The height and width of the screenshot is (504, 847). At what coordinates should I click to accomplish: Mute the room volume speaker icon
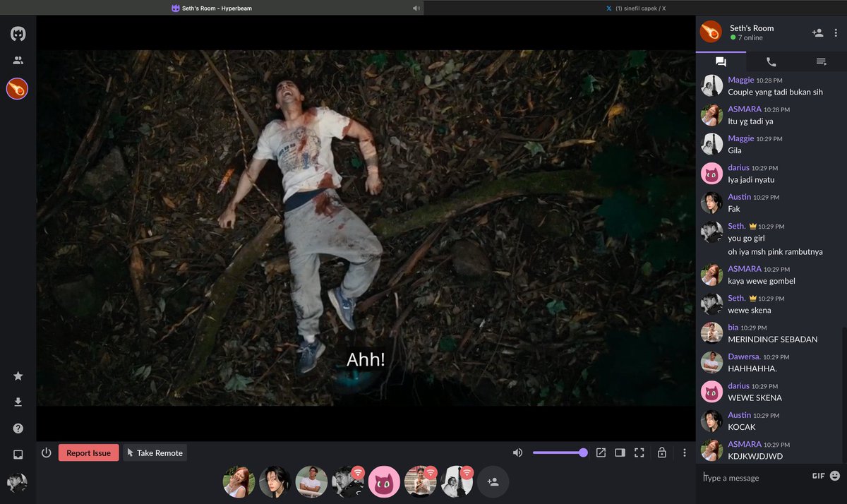[x=517, y=452]
